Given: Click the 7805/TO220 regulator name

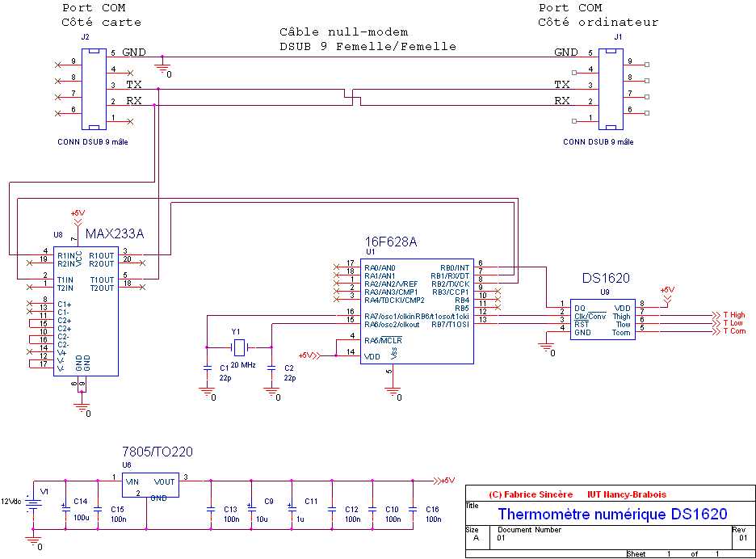Looking at the screenshot, I should (x=157, y=452).
